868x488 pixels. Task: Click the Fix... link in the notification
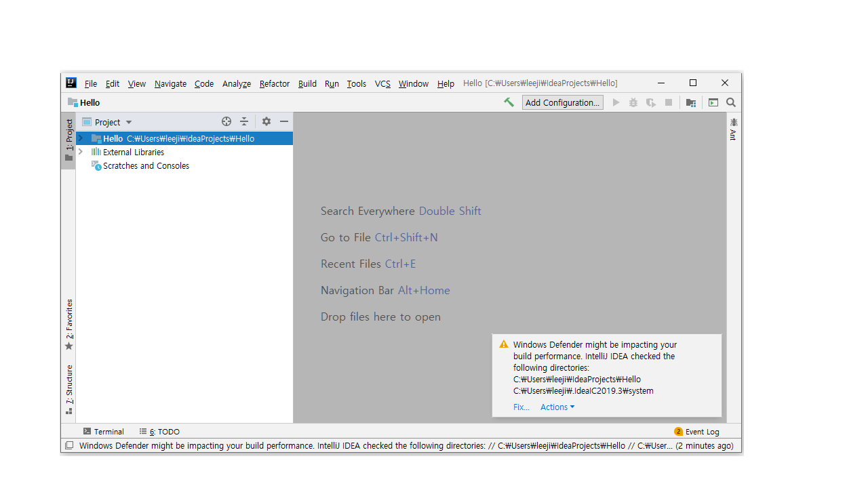(521, 407)
